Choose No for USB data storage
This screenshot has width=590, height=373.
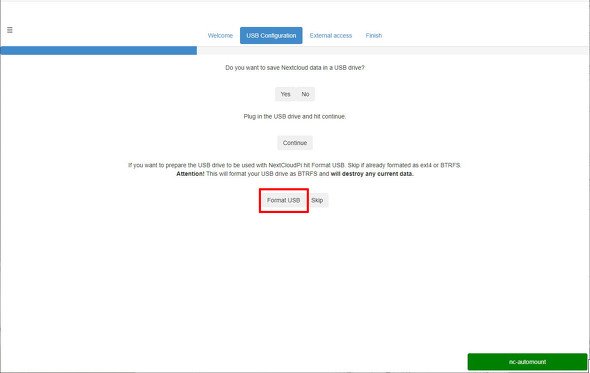(x=305, y=94)
